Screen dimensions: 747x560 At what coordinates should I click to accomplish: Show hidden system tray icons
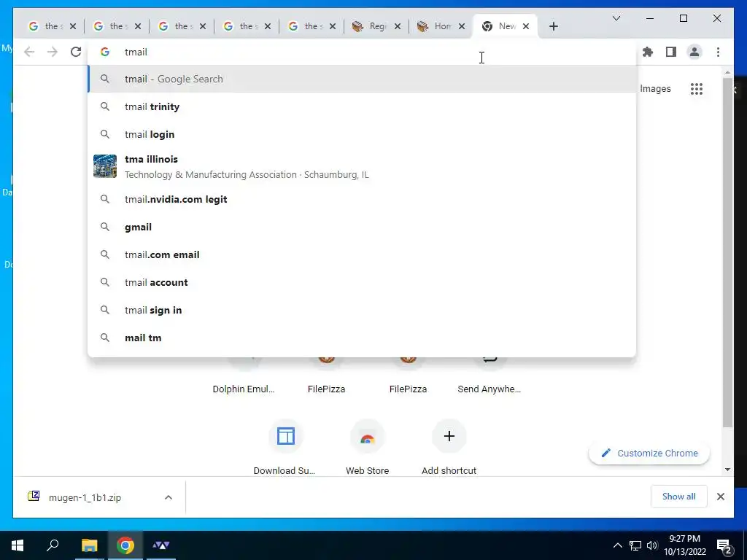coord(617,545)
